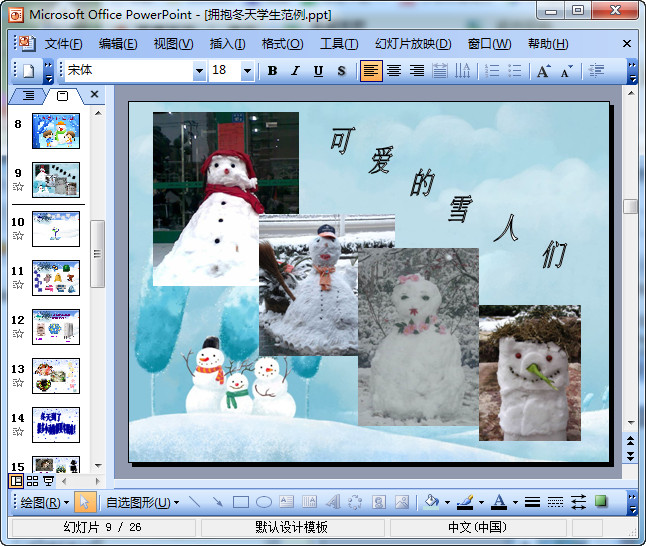
Task: Click the change text direction icon
Action: coord(463,71)
